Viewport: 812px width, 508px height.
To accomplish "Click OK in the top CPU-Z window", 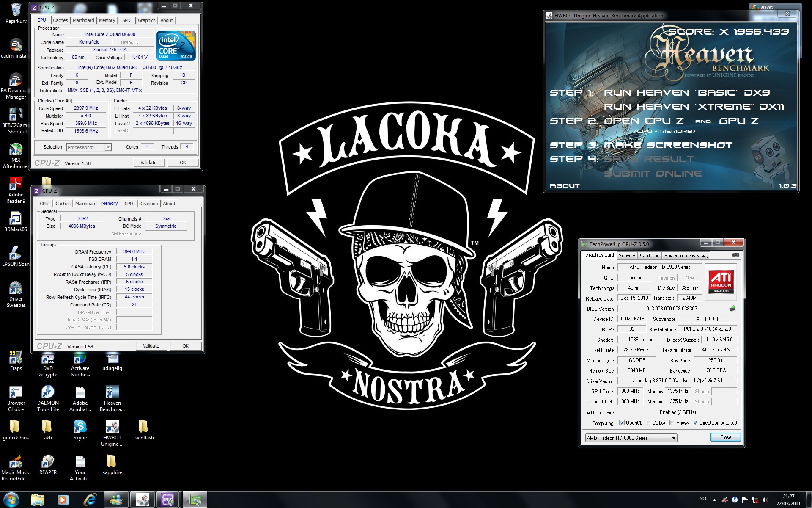I will [183, 163].
